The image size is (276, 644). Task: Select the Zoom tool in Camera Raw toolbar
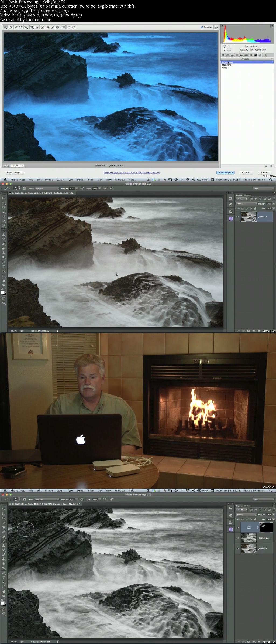(5, 27)
